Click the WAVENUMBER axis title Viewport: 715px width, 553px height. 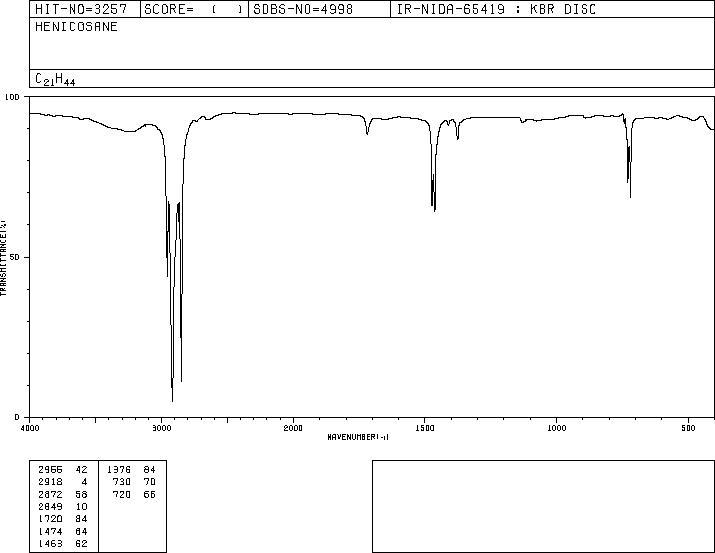[358, 437]
